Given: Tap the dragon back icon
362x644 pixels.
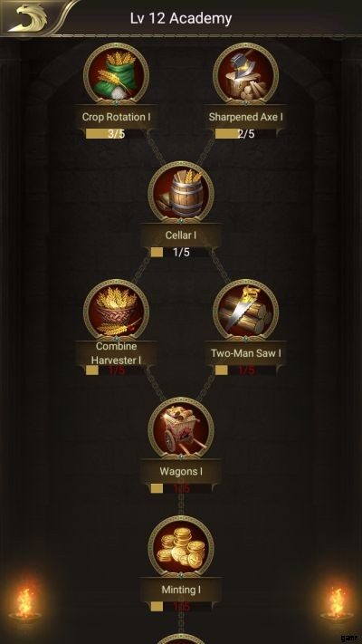Looking at the screenshot, I should pyautogui.click(x=28, y=17).
